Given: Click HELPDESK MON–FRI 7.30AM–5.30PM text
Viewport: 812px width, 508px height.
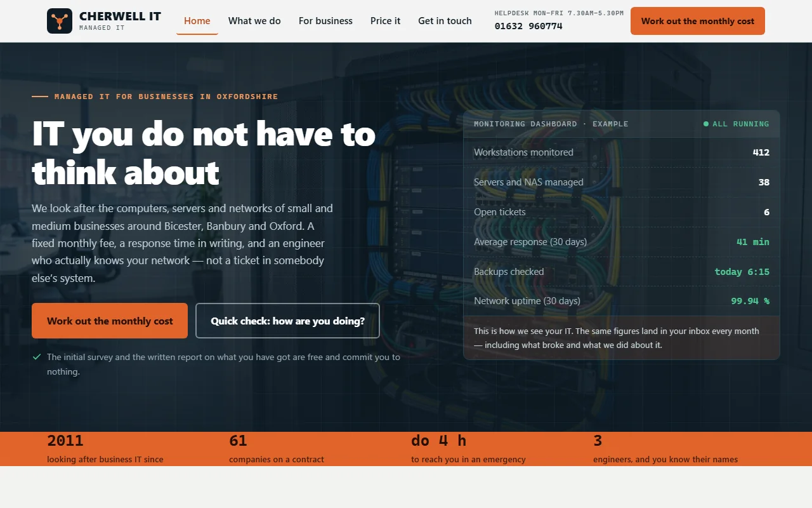Looking at the screenshot, I should click(x=559, y=13).
